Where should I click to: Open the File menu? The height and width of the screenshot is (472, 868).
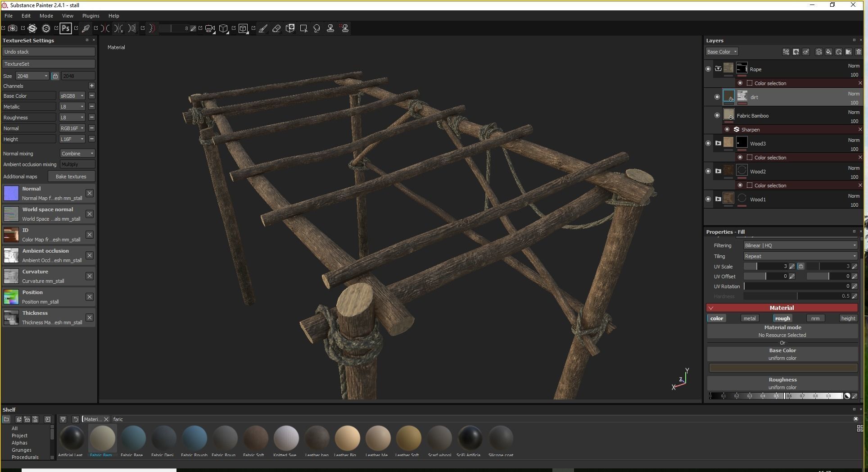[9, 16]
